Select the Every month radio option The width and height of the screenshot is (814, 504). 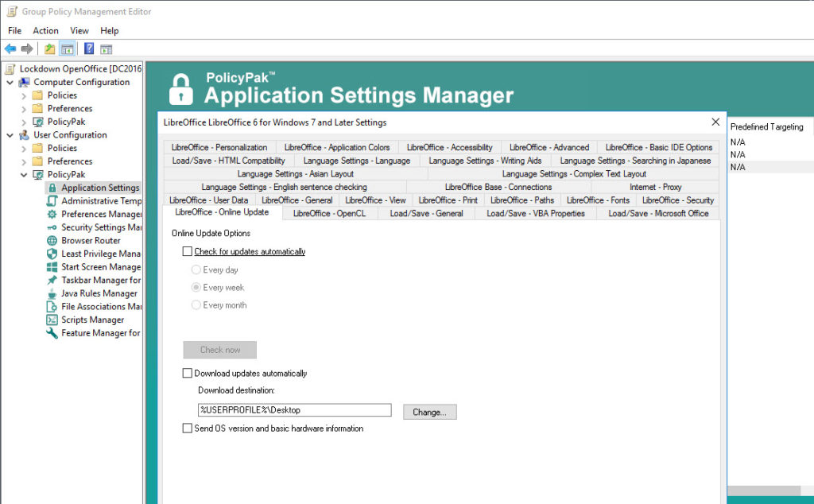click(x=196, y=304)
